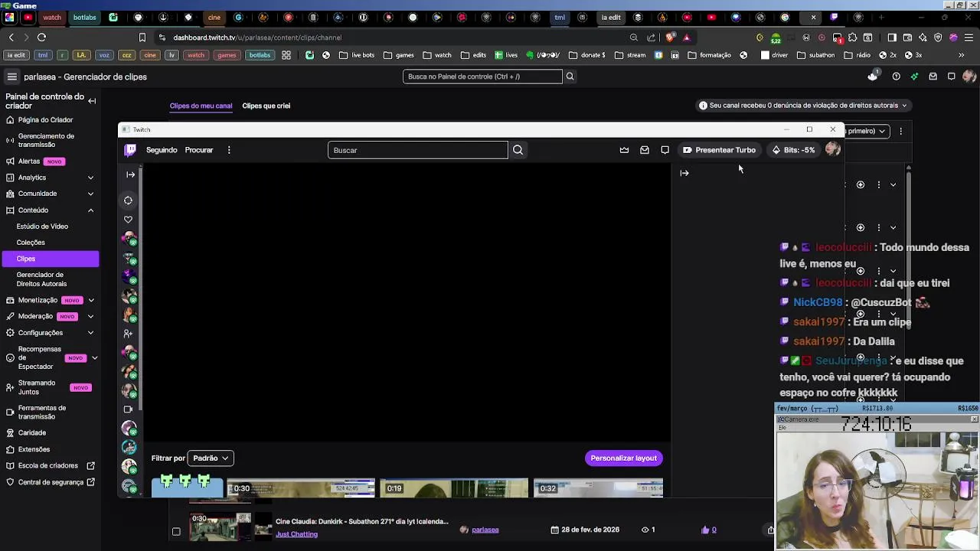Open the 0:32 clip thumbnail

599,488
